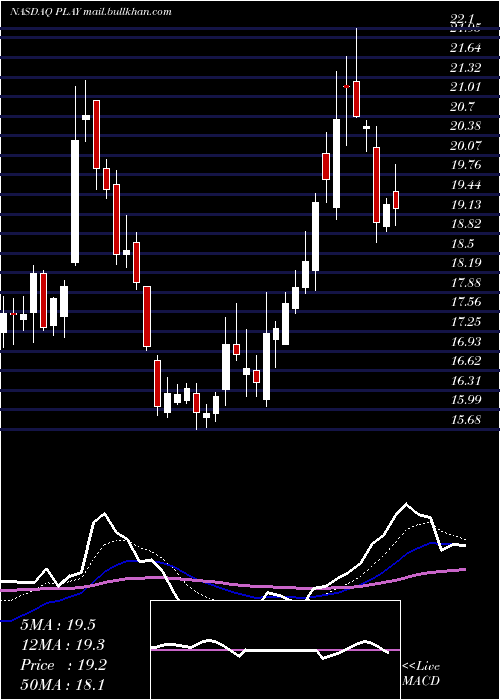Select the 21.64 price axis label
500x700 pixels.
466,47
